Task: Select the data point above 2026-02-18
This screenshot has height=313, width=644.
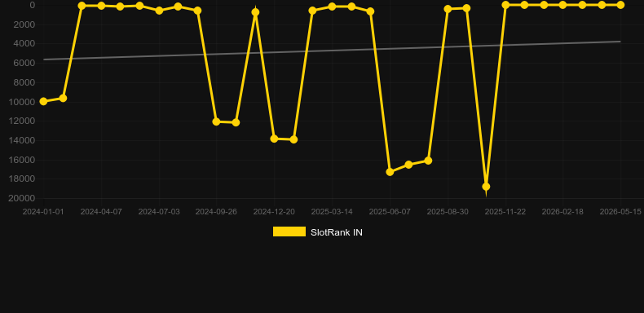Action: [562, 5]
